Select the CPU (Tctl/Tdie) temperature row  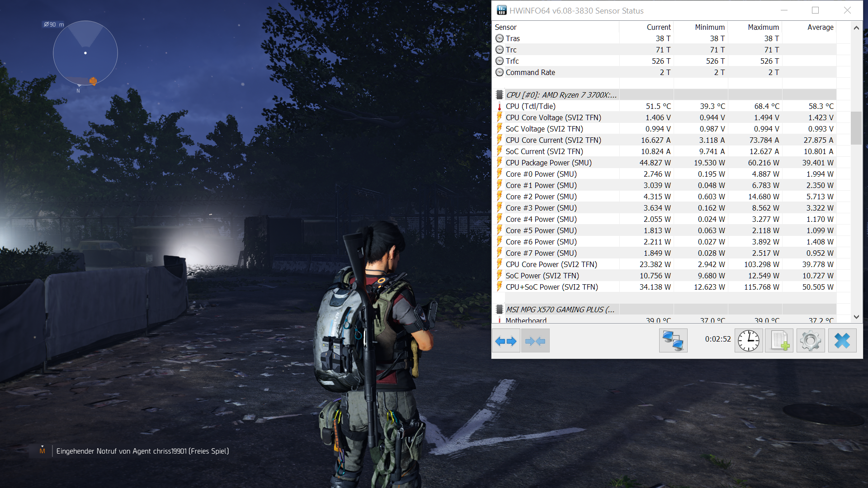tap(530, 106)
